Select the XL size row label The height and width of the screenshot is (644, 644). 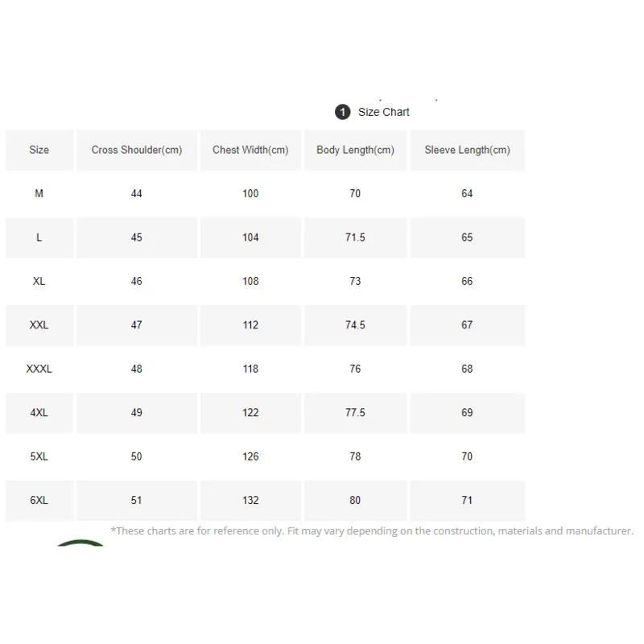(39, 282)
